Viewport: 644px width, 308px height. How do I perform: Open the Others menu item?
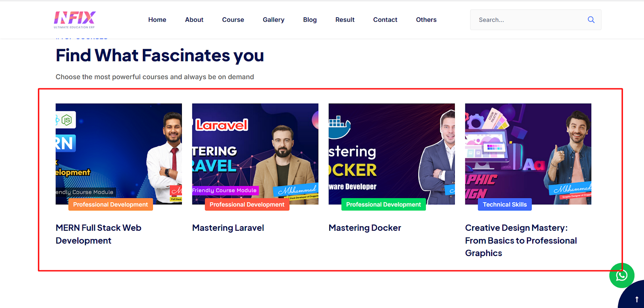pyautogui.click(x=426, y=20)
